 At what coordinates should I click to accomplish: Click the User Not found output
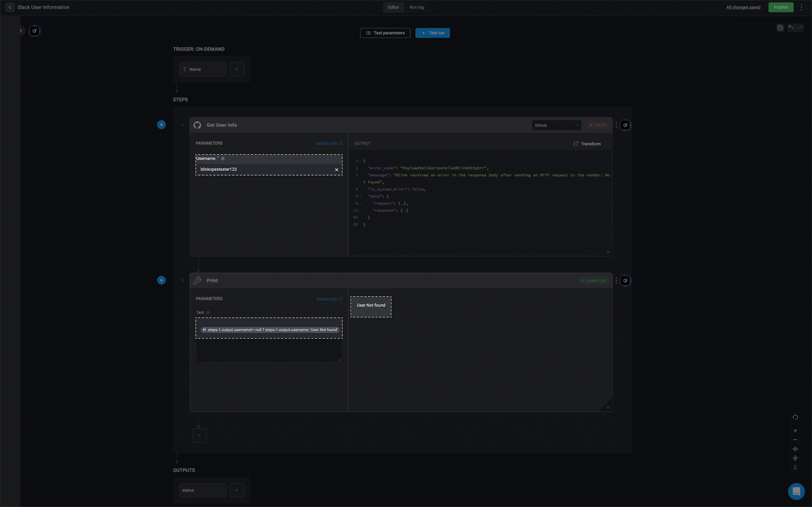pyautogui.click(x=371, y=306)
